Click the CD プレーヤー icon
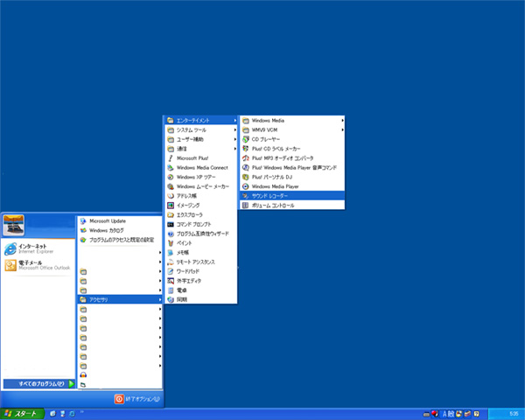Viewport: 525px width, 420px height. click(x=246, y=139)
